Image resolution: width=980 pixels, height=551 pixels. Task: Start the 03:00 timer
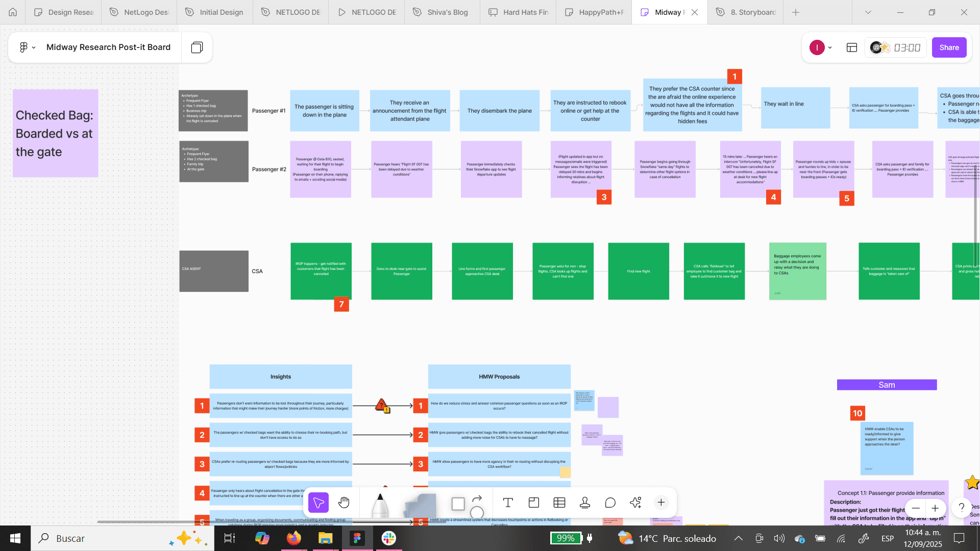[x=907, y=47]
